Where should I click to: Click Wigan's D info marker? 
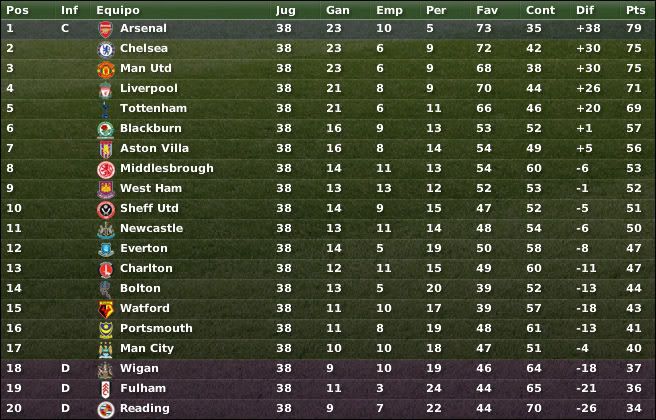pyautogui.click(x=65, y=368)
